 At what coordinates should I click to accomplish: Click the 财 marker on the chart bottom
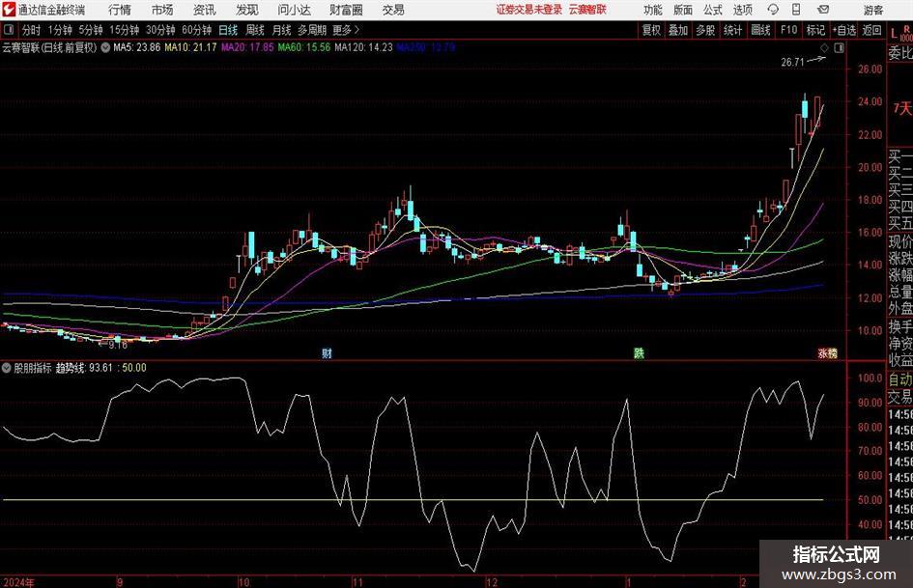327,353
